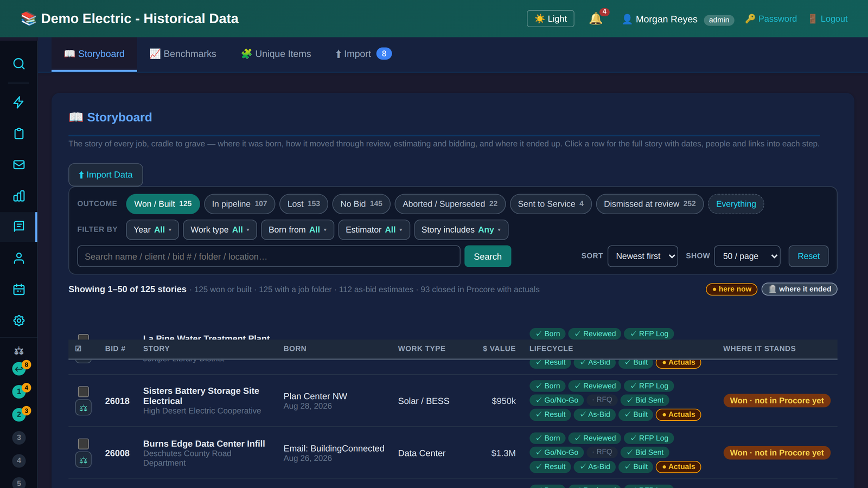
Task: Select the Won / Built outcome filter
Action: (163, 204)
